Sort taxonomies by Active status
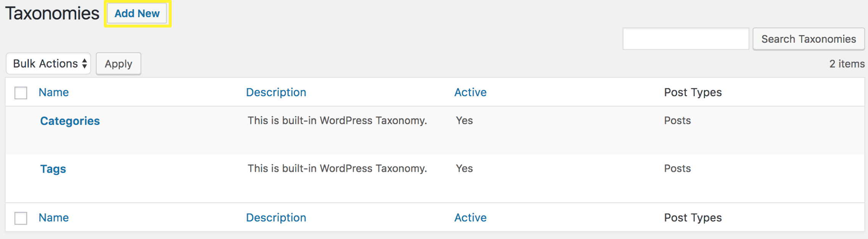Screen dimensions: 868x239 point(470,92)
